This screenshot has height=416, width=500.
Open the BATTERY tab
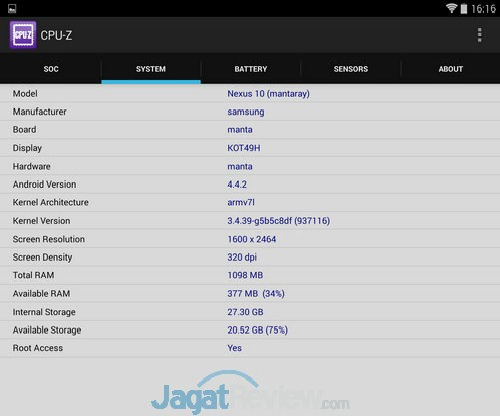point(251,69)
